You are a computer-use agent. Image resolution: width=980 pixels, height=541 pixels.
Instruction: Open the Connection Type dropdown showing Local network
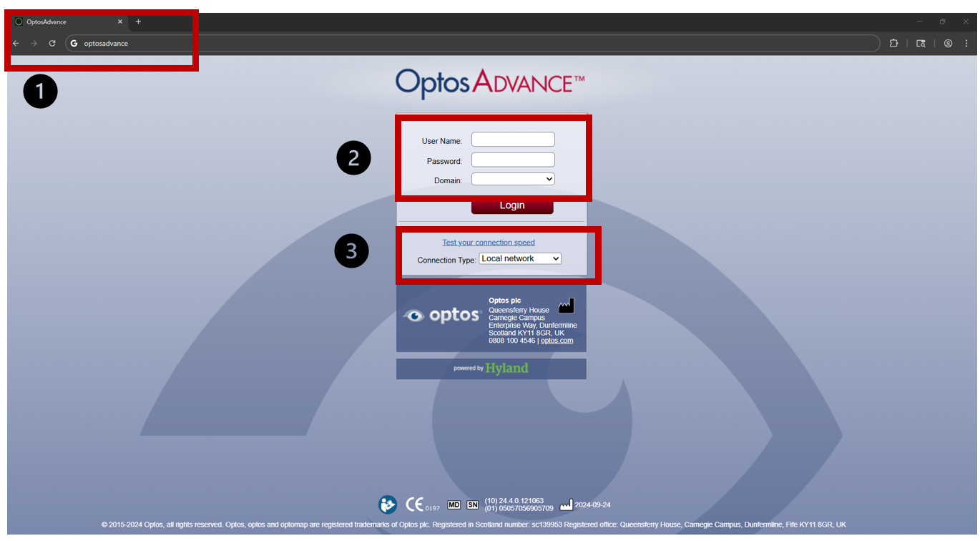click(520, 258)
